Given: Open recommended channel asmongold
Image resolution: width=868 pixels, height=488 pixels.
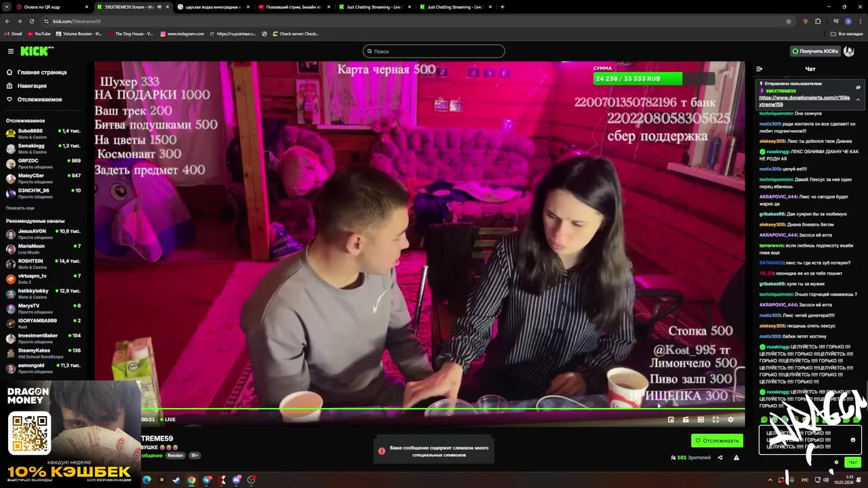Looking at the screenshot, I should [x=43, y=368].
